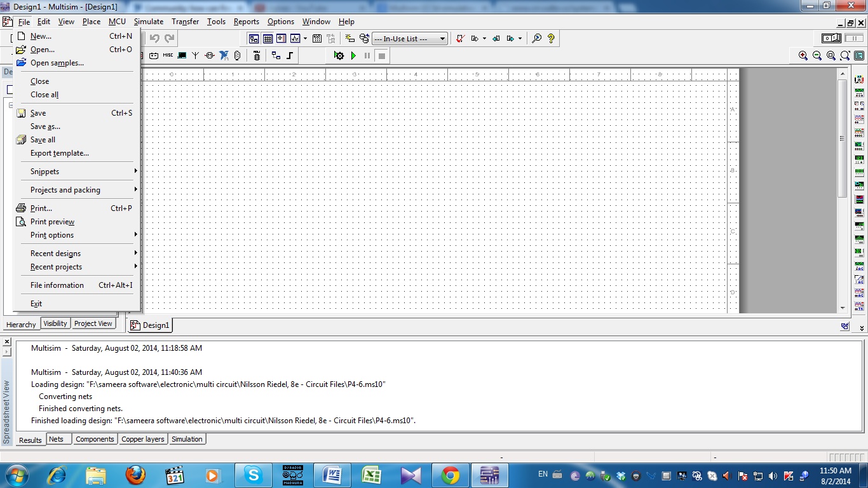Choose Exit from the File menu
Screen dimensions: 868x488
76,304
